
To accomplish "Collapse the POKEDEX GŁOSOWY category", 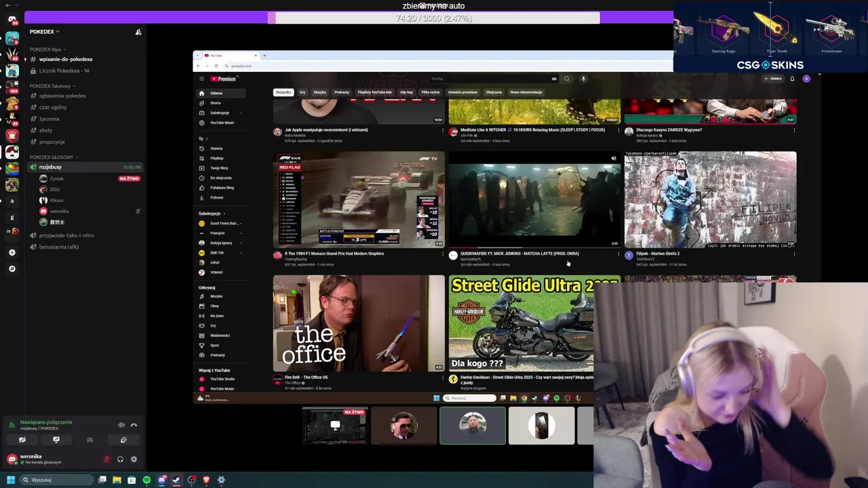I will click(54, 157).
